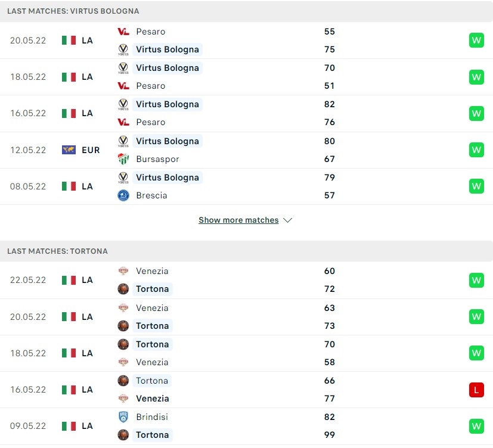Expand Show more matches for Virtus Bologna
Viewport: 493px width, 448px height.
pos(238,220)
